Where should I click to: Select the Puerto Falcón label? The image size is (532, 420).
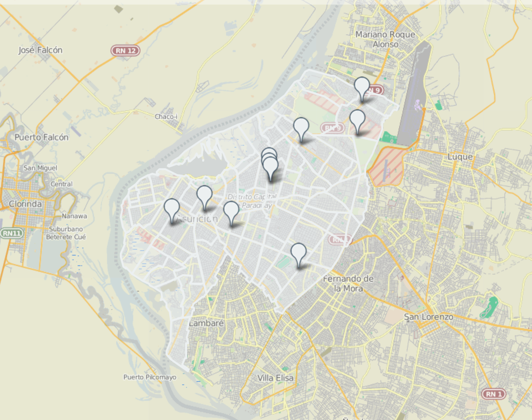pyautogui.click(x=42, y=137)
